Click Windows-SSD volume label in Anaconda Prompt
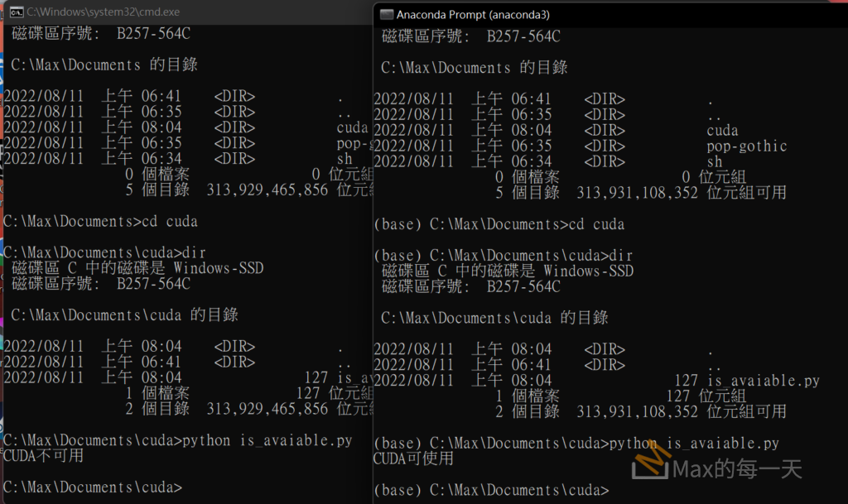The width and height of the screenshot is (848, 504). click(588, 271)
